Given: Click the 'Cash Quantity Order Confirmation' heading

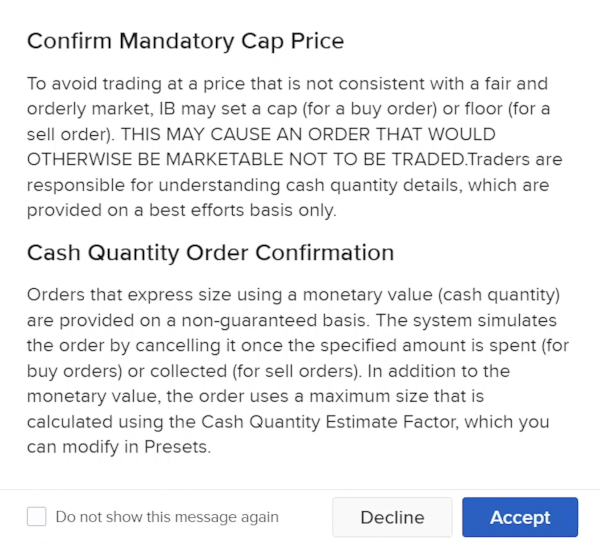Looking at the screenshot, I should [x=210, y=253].
